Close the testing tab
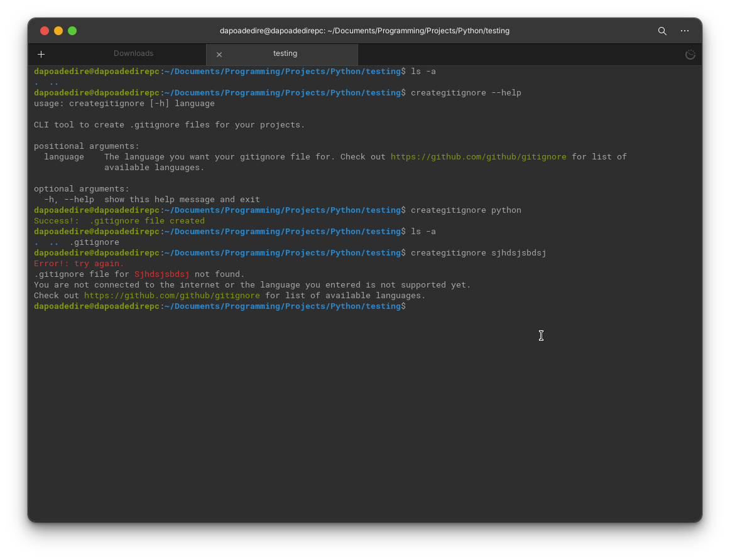The height and width of the screenshot is (560, 730). pyautogui.click(x=219, y=55)
